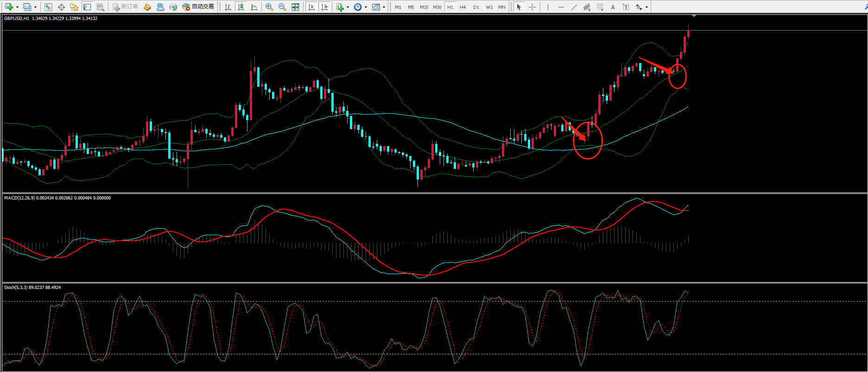Enable chart auto scroll
The width and height of the screenshot is (868, 372).
tap(311, 7)
